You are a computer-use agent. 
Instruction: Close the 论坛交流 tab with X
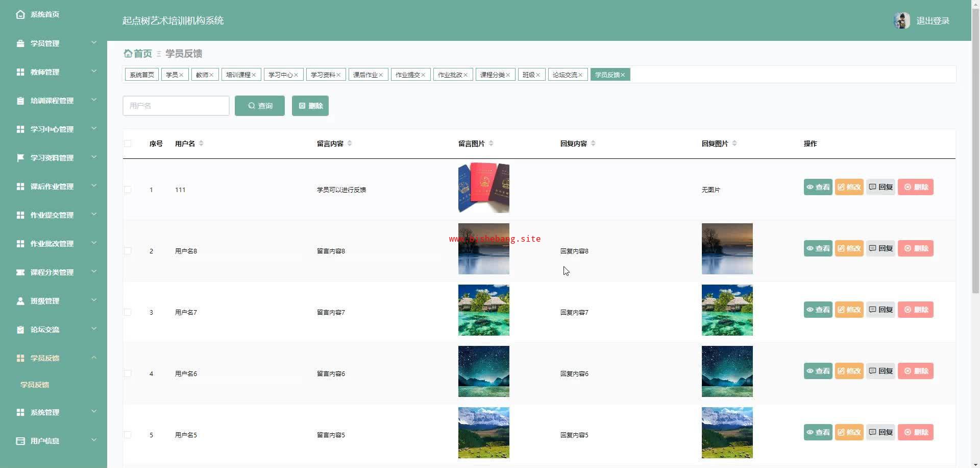(580, 75)
